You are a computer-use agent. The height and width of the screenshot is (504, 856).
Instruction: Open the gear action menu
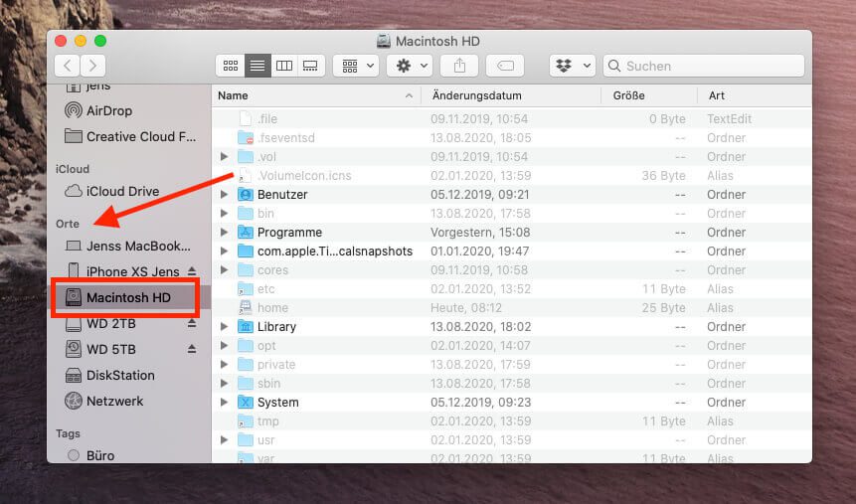(x=410, y=66)
